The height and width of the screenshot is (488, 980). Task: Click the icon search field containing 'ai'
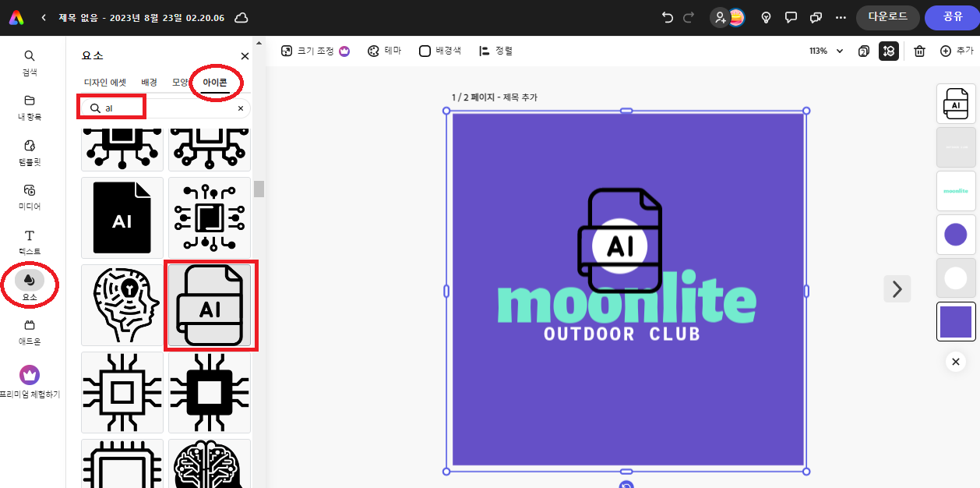point(164,108)
